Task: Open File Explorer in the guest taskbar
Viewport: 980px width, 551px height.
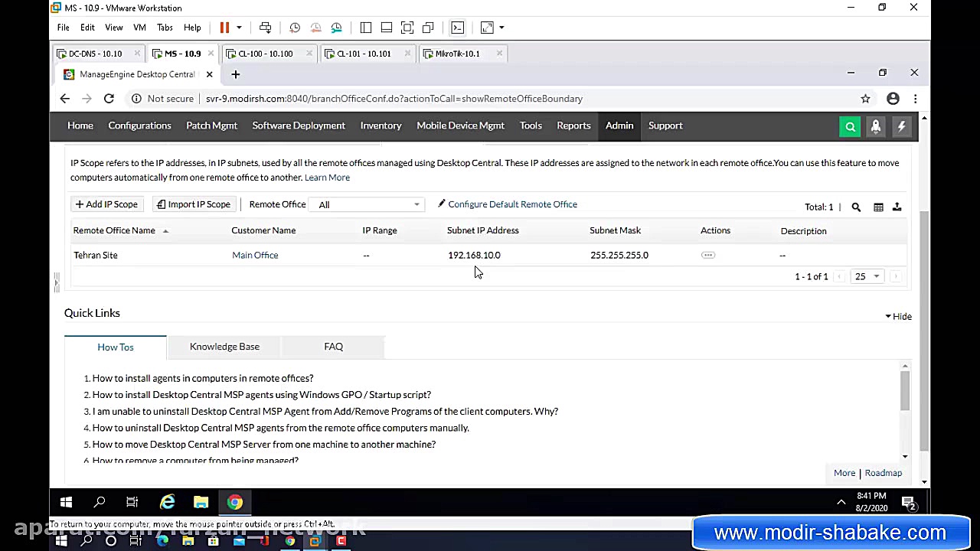Action: tap(201, 502)
